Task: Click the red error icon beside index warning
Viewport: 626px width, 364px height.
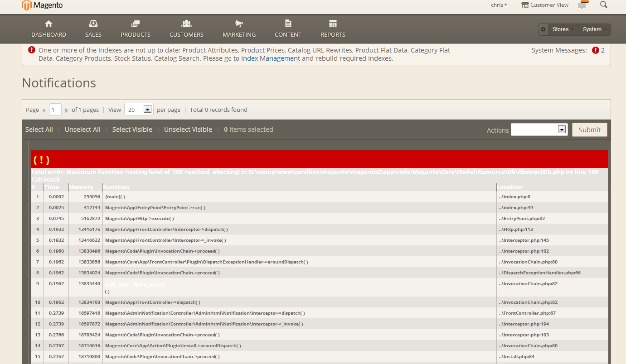Action: (x=31, y=50)
